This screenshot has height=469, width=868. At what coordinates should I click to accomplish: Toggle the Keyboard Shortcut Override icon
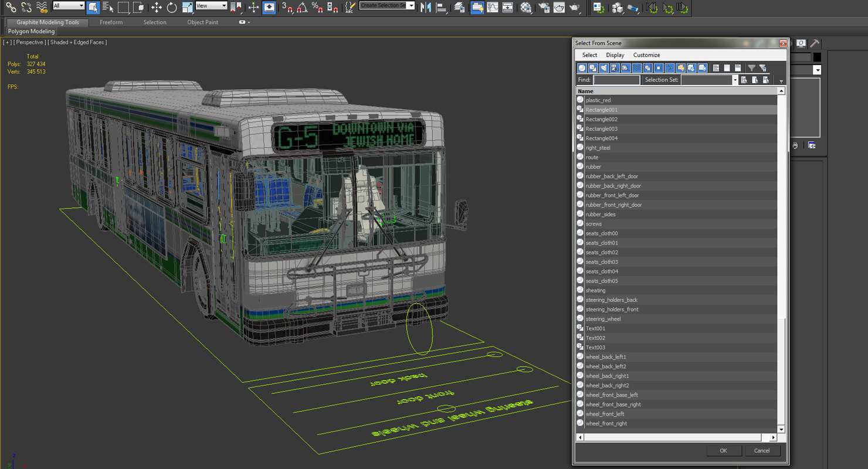point(269,7)
